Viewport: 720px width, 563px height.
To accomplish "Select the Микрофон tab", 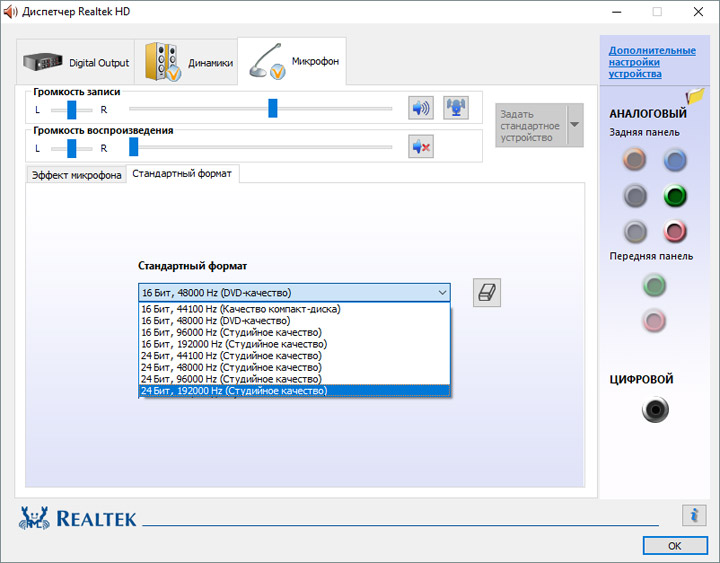I will [292, 61].
